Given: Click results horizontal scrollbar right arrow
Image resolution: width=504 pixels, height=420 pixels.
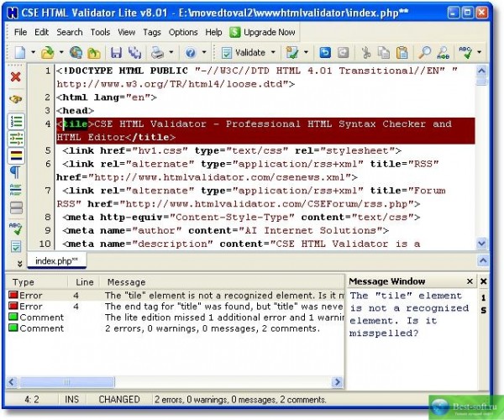Looking at the screenshot, I should click(338, 381).
